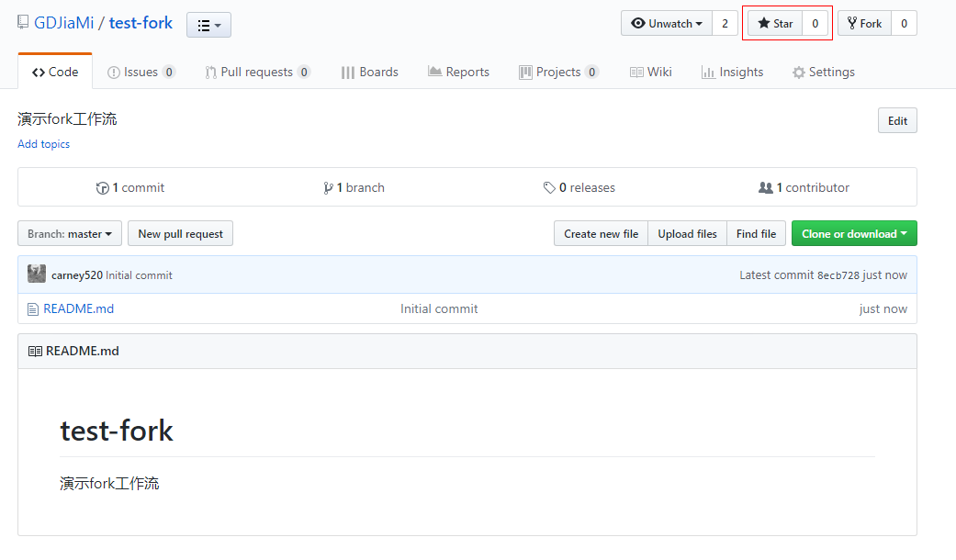Open the 1 branch link
Screen dimensions: 956x560
coord(354,188)
